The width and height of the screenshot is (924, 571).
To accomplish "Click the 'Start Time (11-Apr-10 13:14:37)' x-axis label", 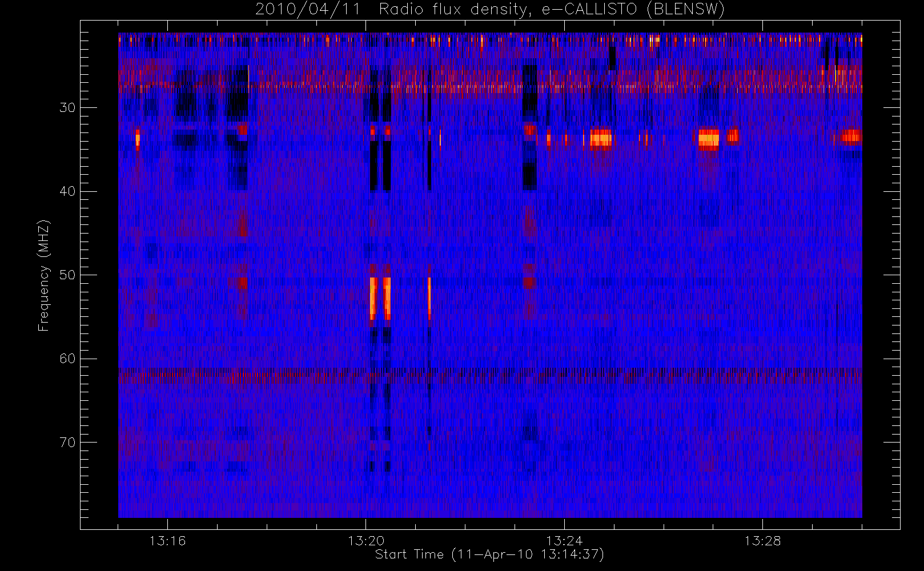I will point(489,554).
